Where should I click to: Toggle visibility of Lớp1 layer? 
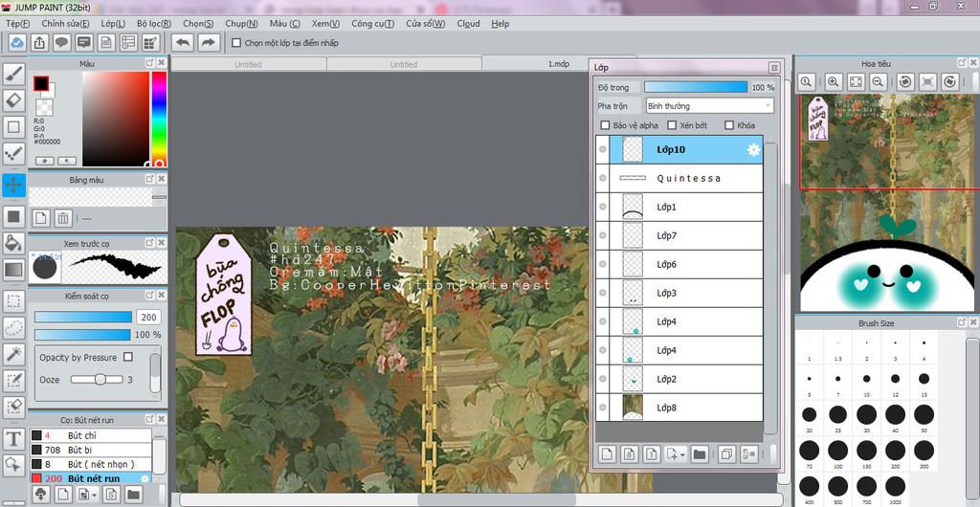[603, 207]
